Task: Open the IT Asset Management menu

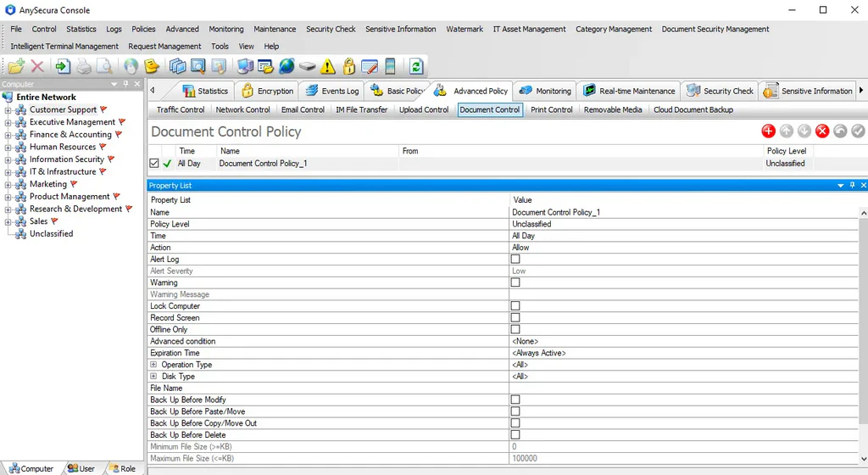Action: [x=529, y=29]
